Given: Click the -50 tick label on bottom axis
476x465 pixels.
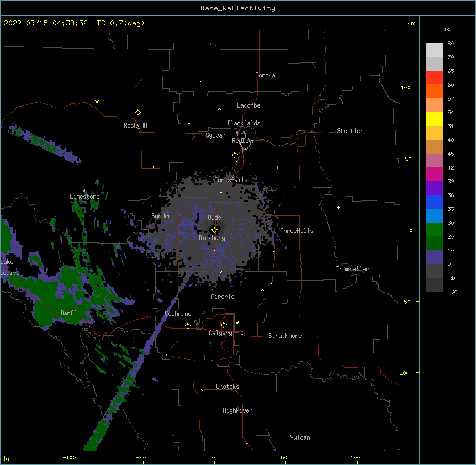Looking at the screenshot, I should tap(141, 457).
